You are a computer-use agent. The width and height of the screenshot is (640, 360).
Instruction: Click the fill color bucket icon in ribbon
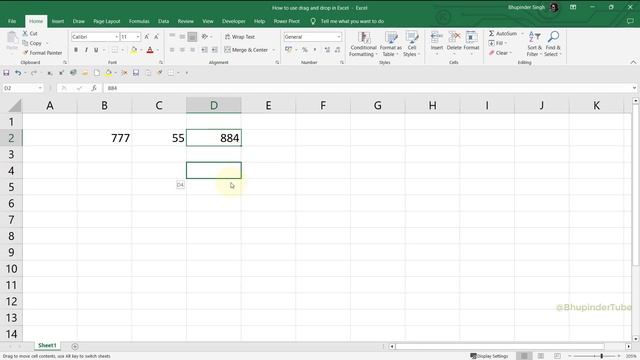133,50
